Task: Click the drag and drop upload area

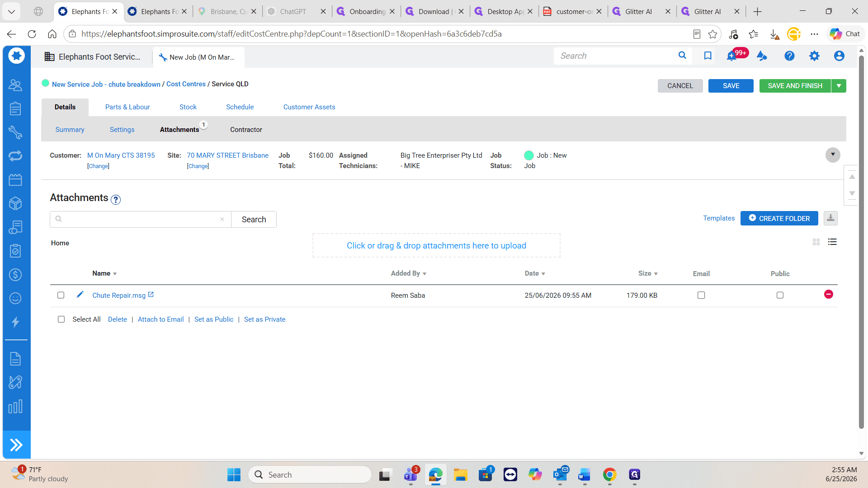Action: [436, 245]
